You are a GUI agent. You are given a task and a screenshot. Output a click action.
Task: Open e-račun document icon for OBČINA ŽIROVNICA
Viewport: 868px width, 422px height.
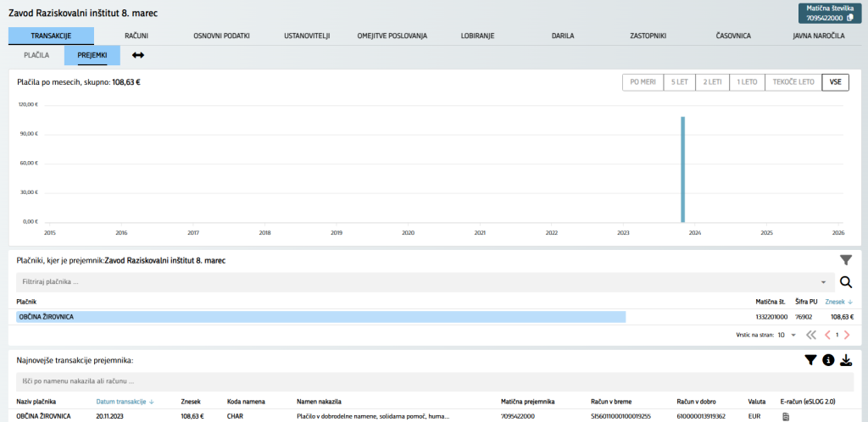[785, 416]
